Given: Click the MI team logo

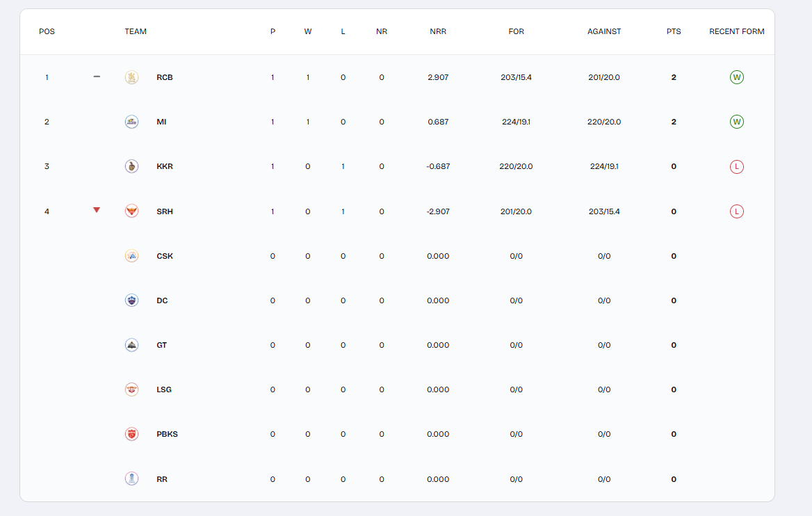Looking at the screenshot, I should coord(131,122).
